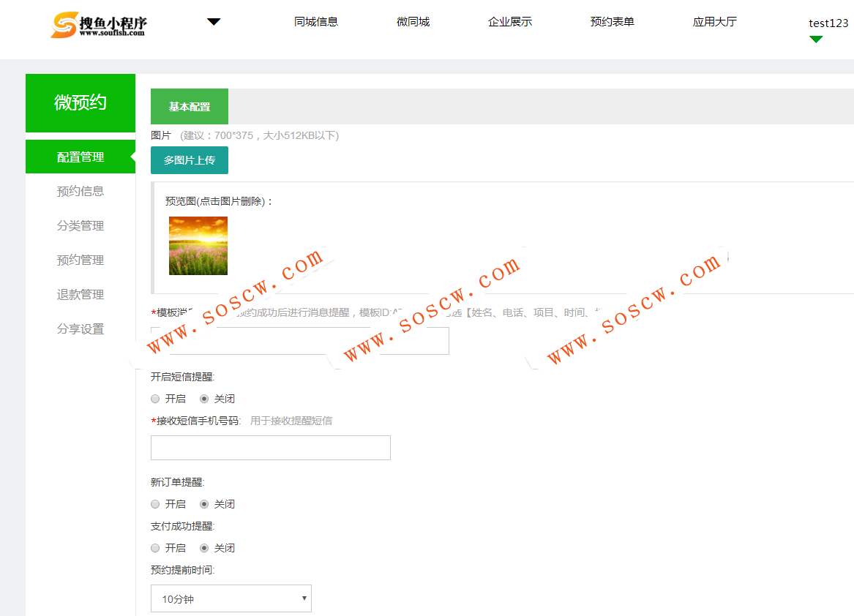Screen dimensions: 854x616
Task: Click the 建议：700*375 size hint
Action: (259, 135)
